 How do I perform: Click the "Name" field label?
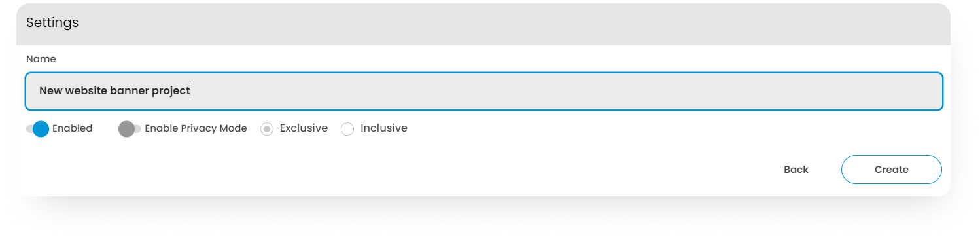click(x=41, y=59)
